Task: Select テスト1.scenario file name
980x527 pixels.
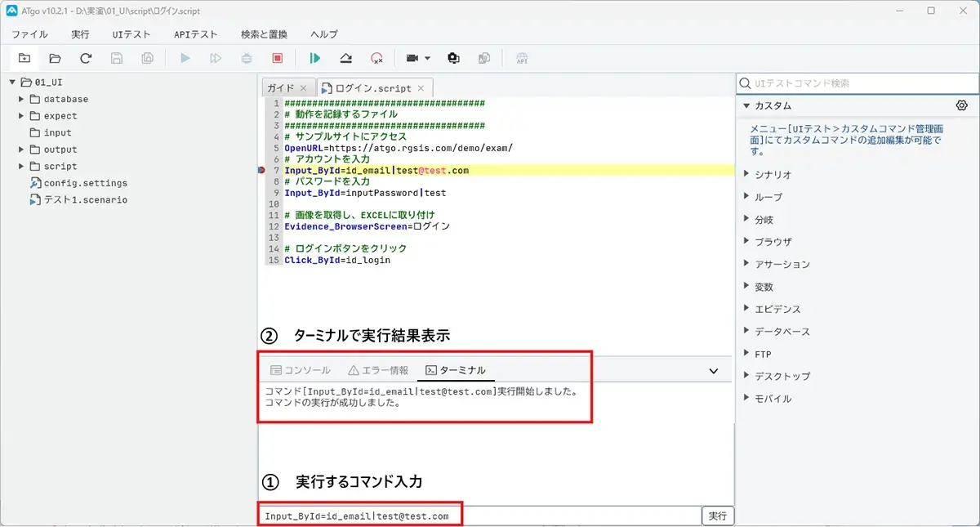Action: [x=86, y=199]
